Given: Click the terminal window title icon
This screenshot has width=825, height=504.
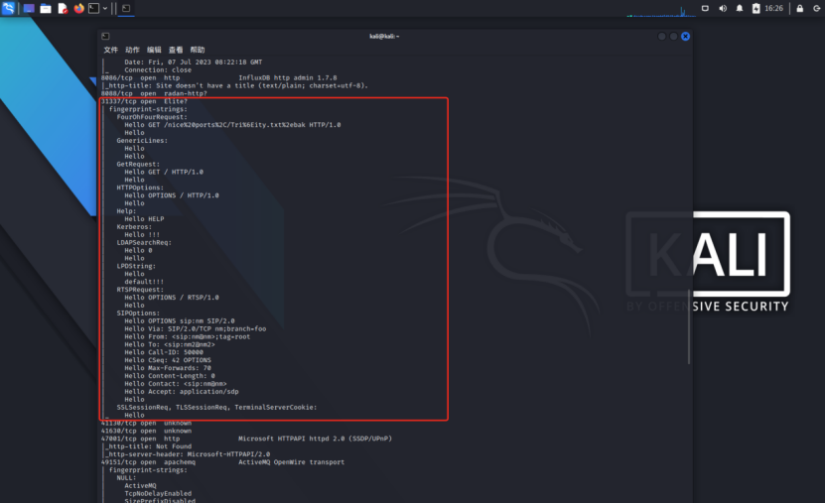Looking at the screenshot, I should (x=106, y=37).
